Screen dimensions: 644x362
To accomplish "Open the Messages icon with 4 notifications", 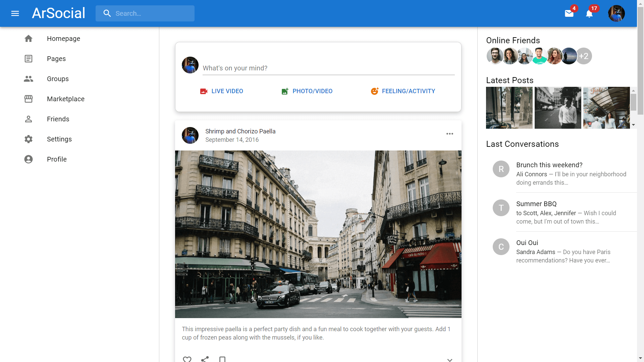I will click(x=569, y=13).
